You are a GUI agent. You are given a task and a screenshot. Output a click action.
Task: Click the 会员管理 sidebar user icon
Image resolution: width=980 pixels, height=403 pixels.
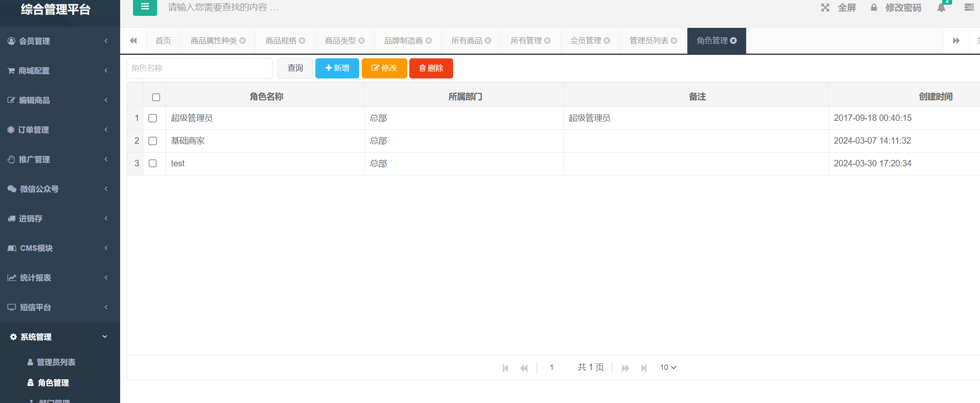pos(12,41)
